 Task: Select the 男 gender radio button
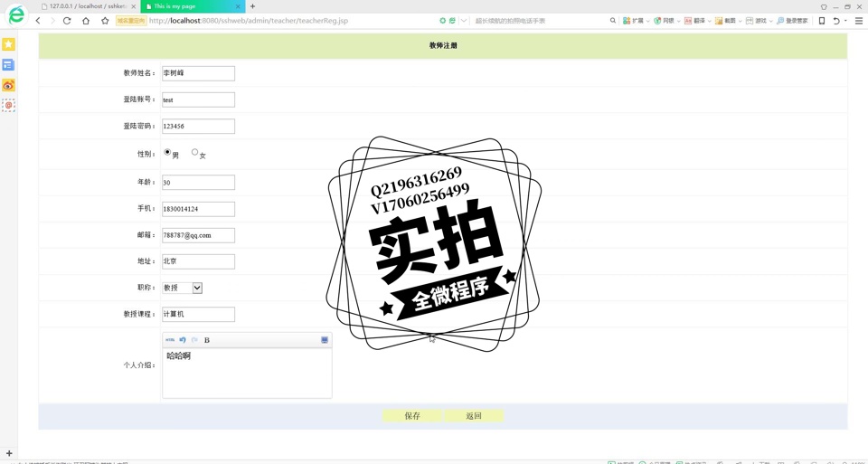pyautogui.click(x=168, y=152)
